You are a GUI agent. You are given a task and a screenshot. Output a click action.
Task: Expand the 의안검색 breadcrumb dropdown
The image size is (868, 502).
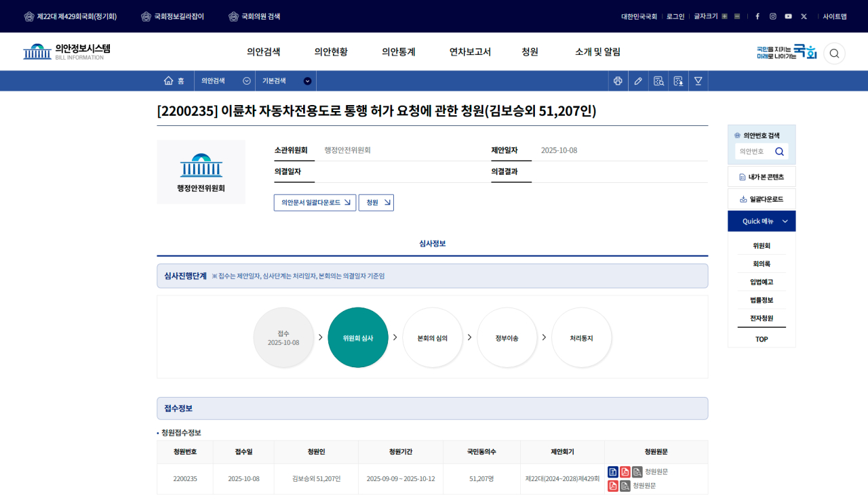coord(247,81)
